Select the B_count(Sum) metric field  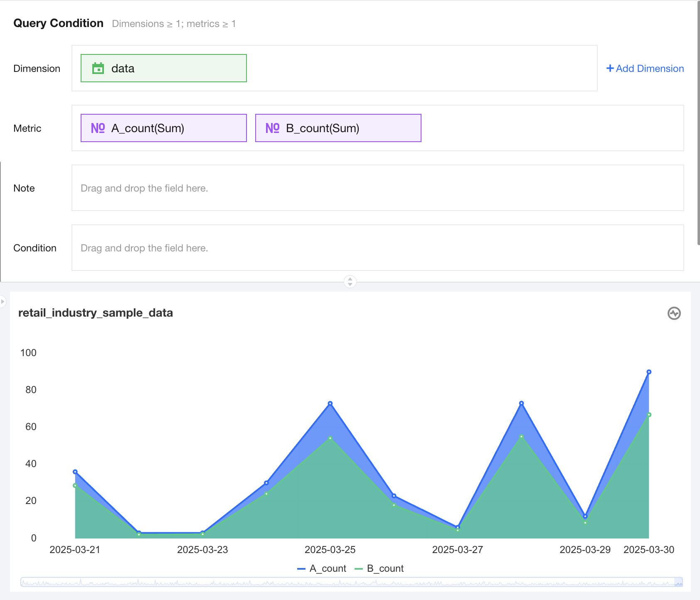pos(338,128)
